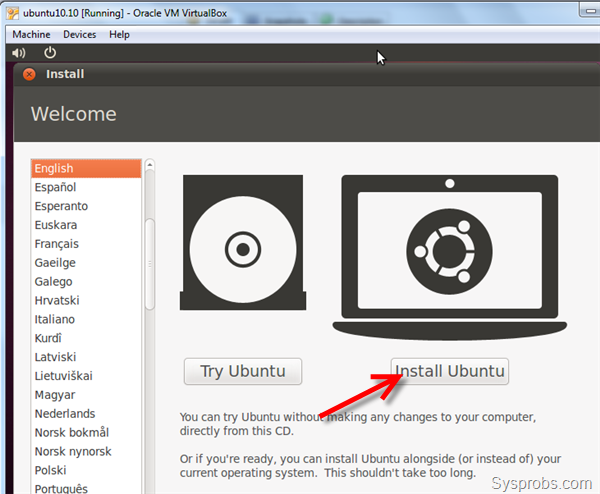Select Norsk nynorsk in the language list

point(86,451)
